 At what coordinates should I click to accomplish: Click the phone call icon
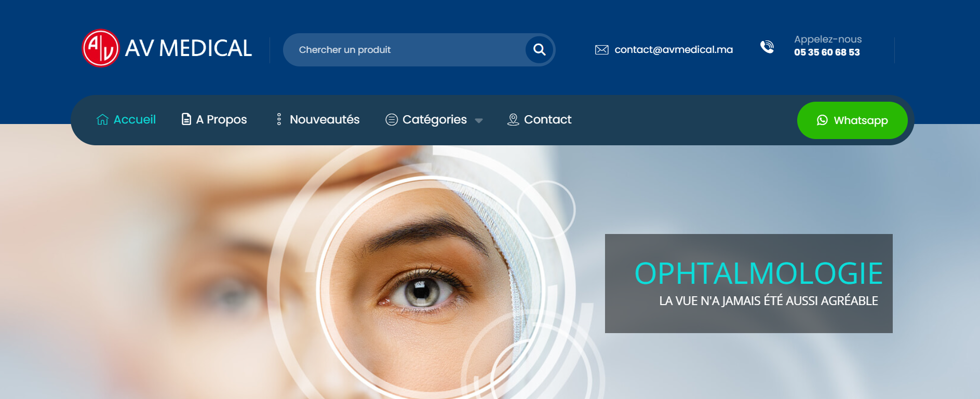coord(767,47)
